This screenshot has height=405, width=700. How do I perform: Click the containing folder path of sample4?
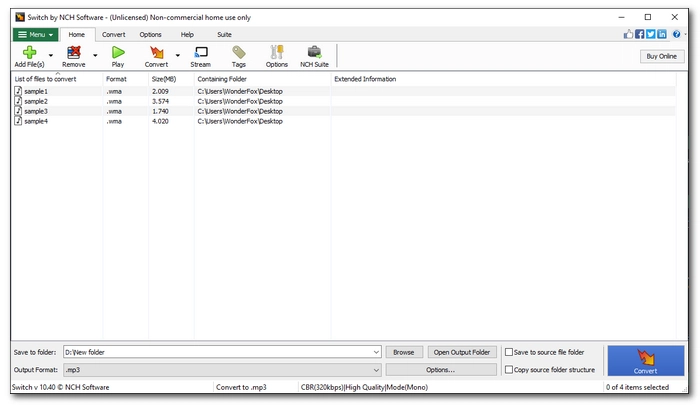point(240,121)
